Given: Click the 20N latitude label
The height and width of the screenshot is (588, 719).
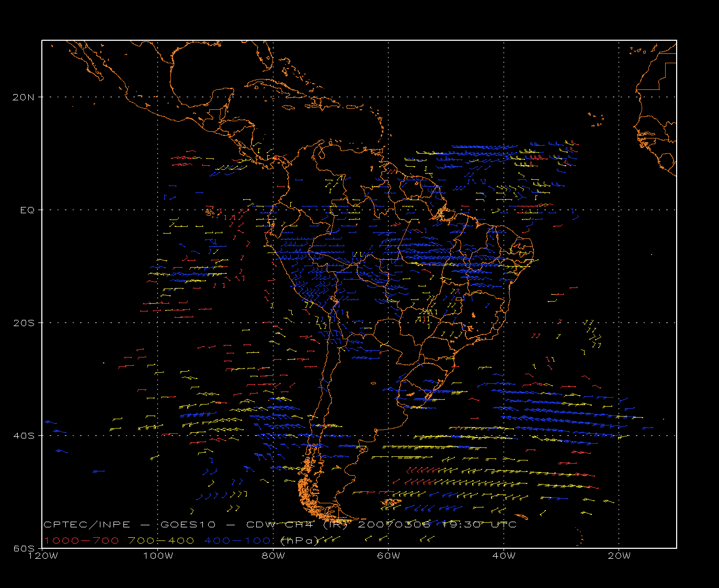Looking at the screenshot, I should pyautogui.click(x=24, y=97).
